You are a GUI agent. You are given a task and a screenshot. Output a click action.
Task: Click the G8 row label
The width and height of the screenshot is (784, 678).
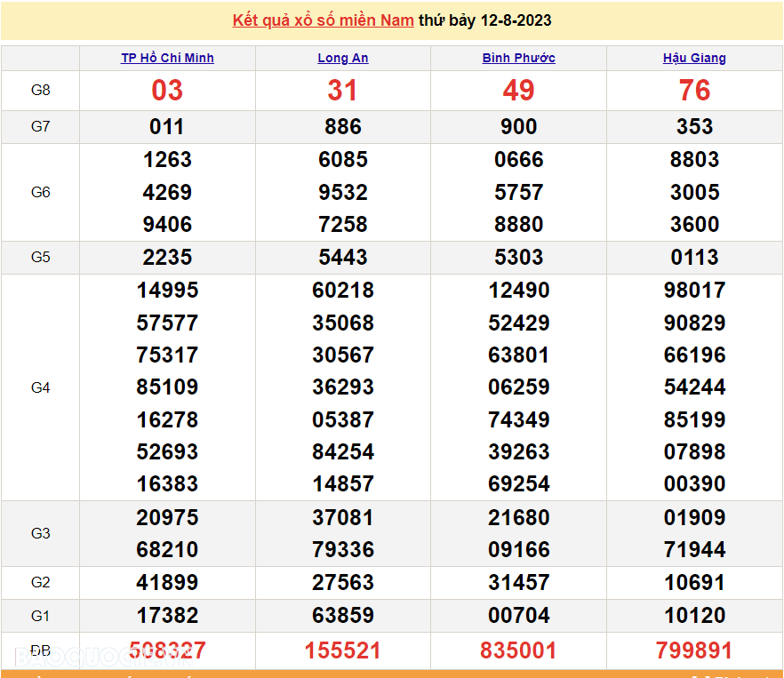coord(41,90)
